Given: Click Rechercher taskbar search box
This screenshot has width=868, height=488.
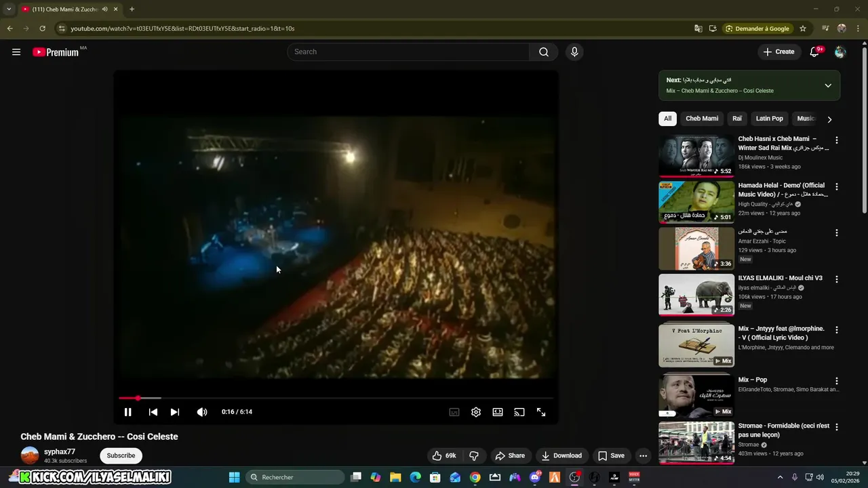Looking at the screenshot, I should 295,477.
